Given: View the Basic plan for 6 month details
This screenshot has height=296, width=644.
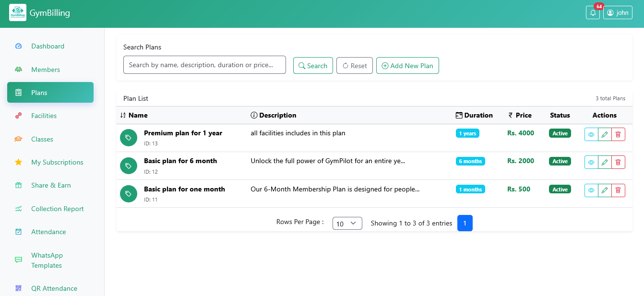Looking at the screenshot, I should [591, 162].
